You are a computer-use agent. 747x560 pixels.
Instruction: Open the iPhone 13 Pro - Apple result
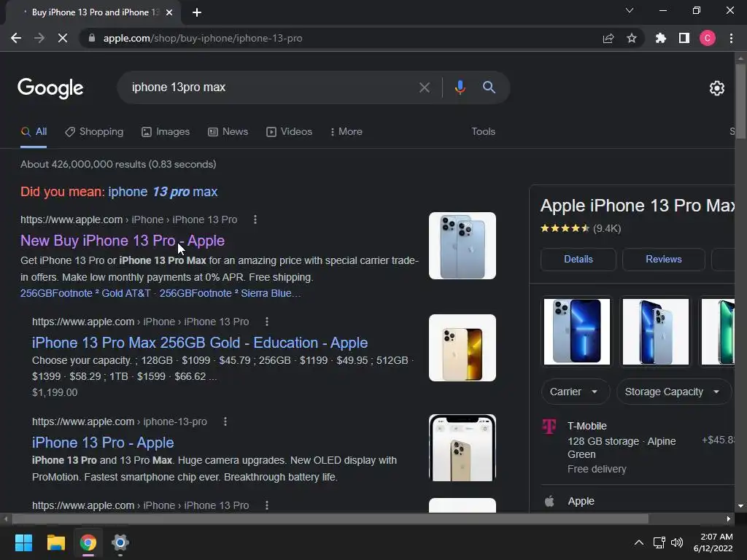(x=103, y=443)
